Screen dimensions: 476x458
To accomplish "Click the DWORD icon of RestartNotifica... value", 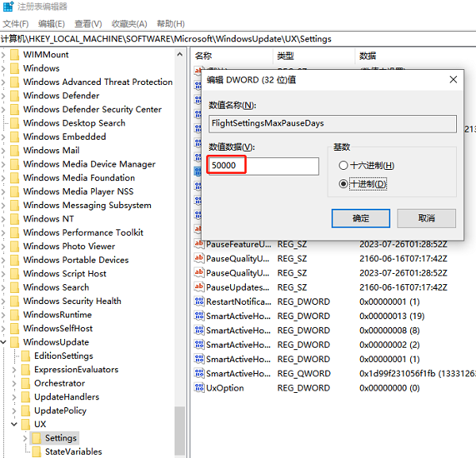I will point(199,302).
